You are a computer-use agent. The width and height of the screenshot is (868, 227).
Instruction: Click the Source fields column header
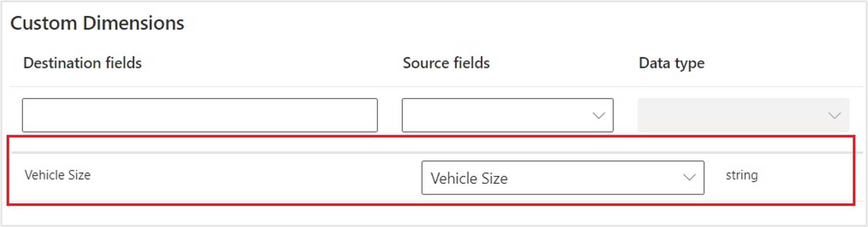(x=446, y=63)
